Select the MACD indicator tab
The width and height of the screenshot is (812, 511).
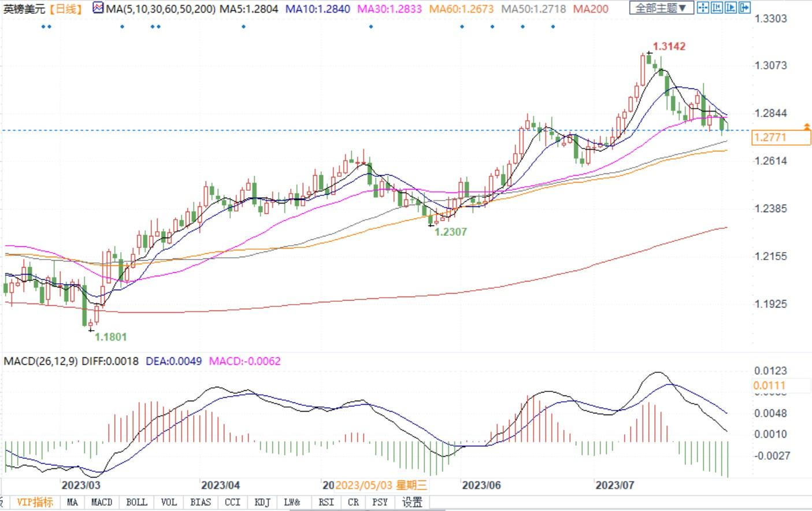[102, 502]
